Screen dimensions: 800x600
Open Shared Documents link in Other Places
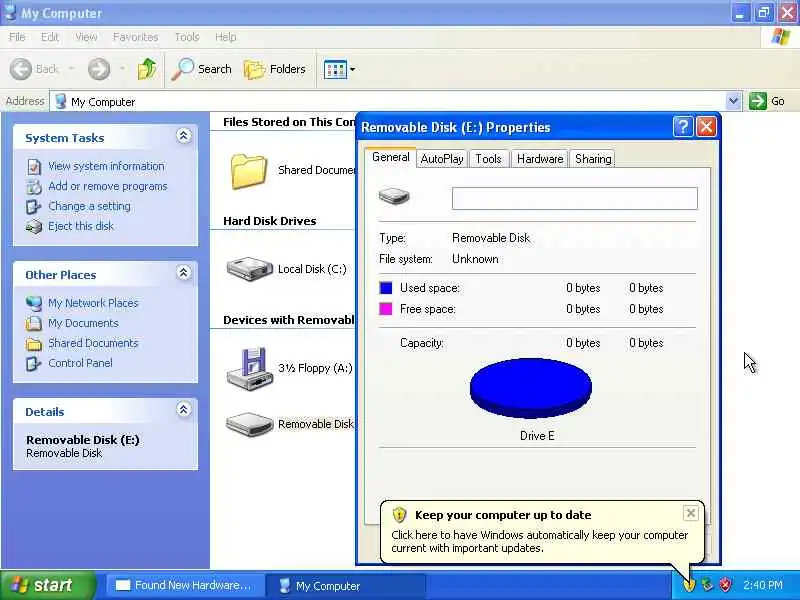[93, 343]
